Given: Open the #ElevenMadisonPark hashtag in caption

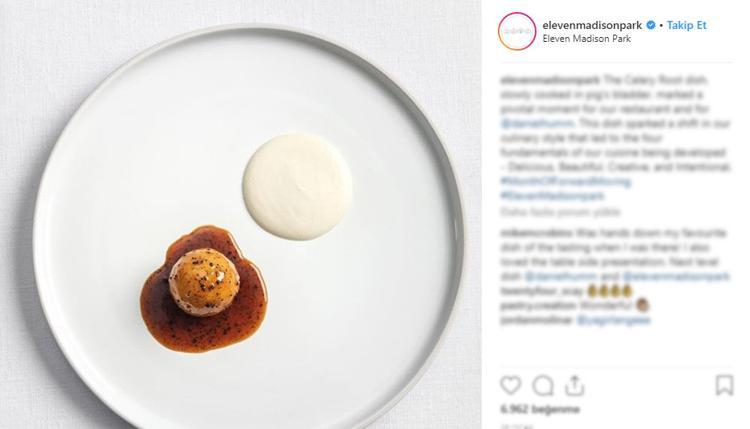Looking at the screenshot, I should pyautogui.click(x=552, y=196).
